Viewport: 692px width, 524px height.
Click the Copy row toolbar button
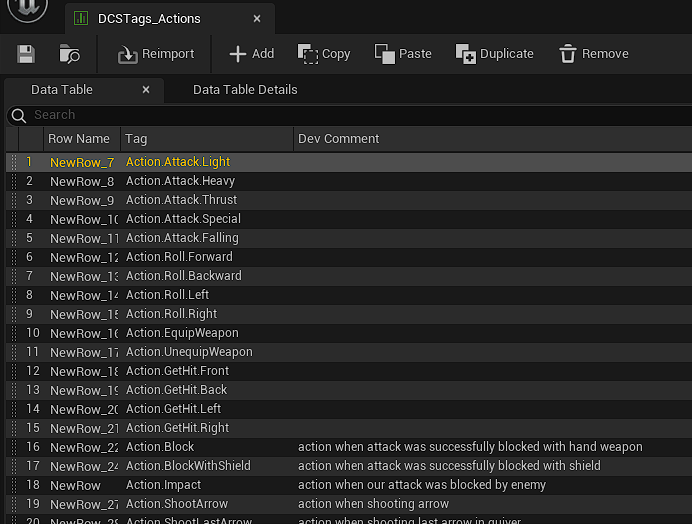tap(324, 54)
